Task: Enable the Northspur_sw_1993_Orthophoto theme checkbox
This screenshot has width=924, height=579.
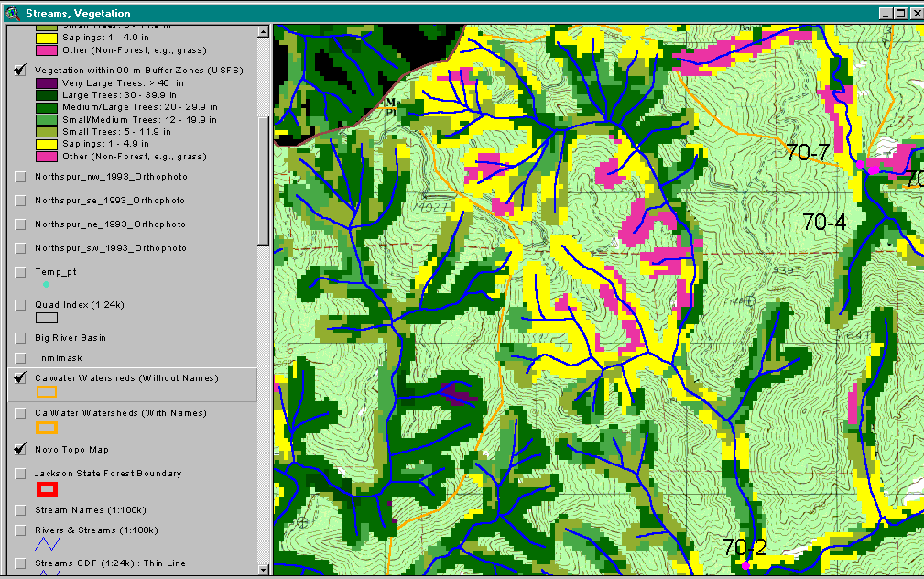Action: [20, 248]
